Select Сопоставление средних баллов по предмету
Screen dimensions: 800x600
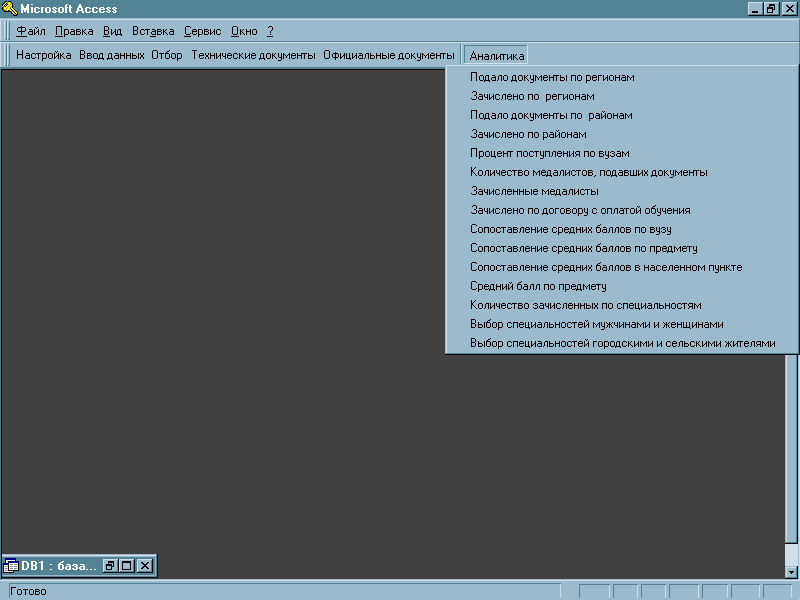click(x=622, y=248)
